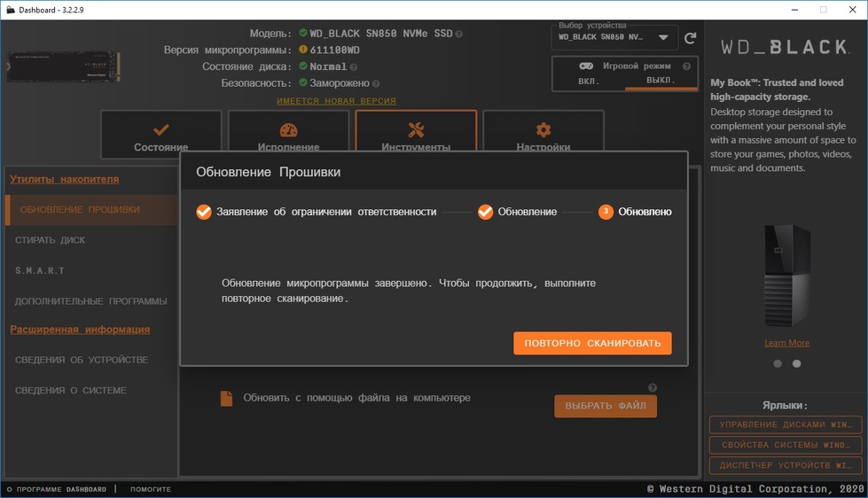
Task: Switch gaming mode to ВЫКЛ.
Action: point(660,81)
